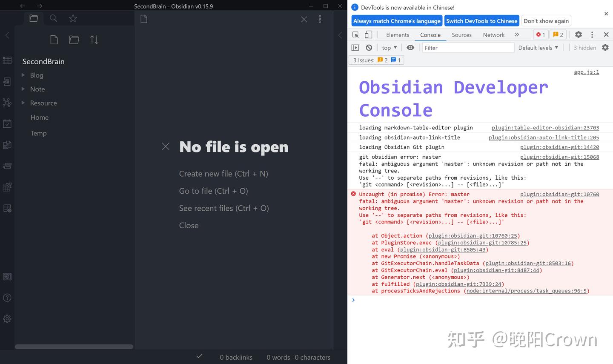Open Obsidian settings gear at bottom left
Screen dimensions: 613x364
(7, 318)
